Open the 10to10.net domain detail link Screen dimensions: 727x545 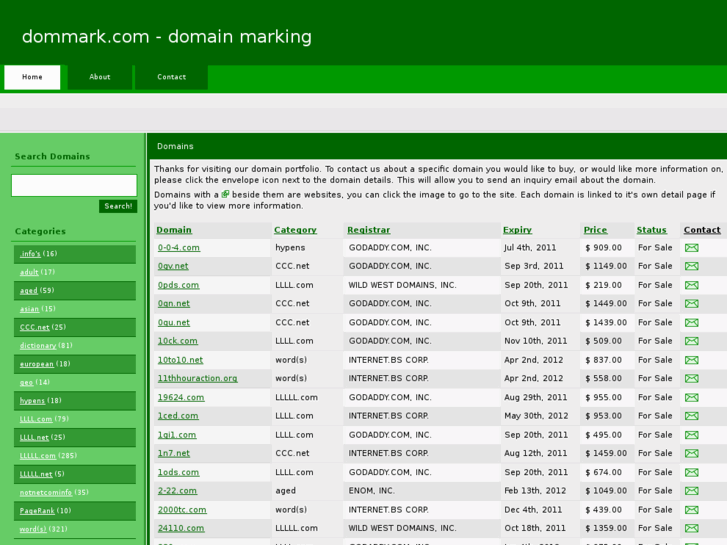point(180,360)
